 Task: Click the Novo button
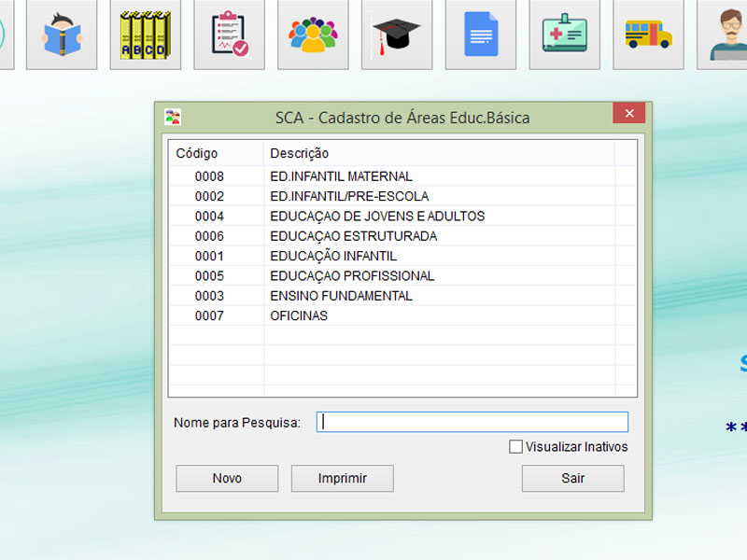(x=227, y=479)
